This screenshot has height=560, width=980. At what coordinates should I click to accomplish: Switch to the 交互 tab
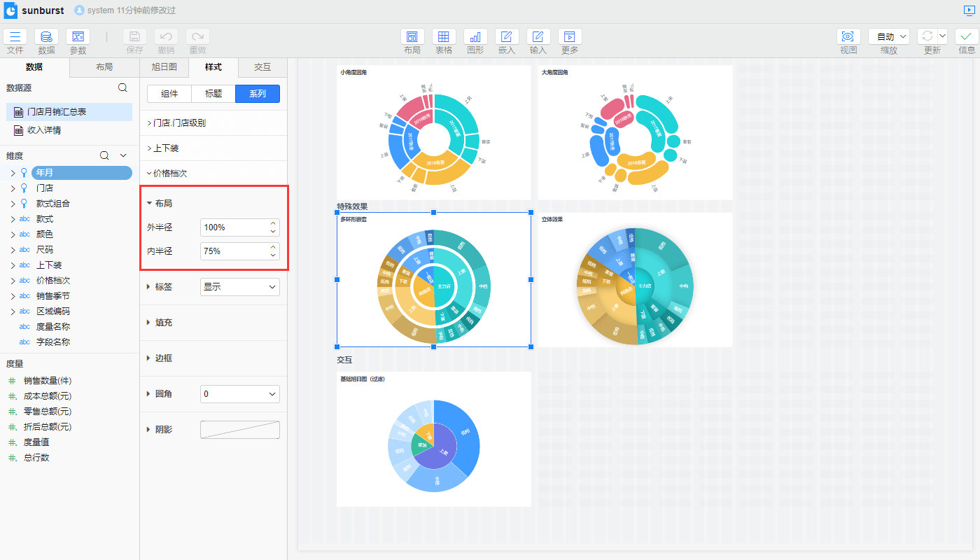tap(262, 67)
